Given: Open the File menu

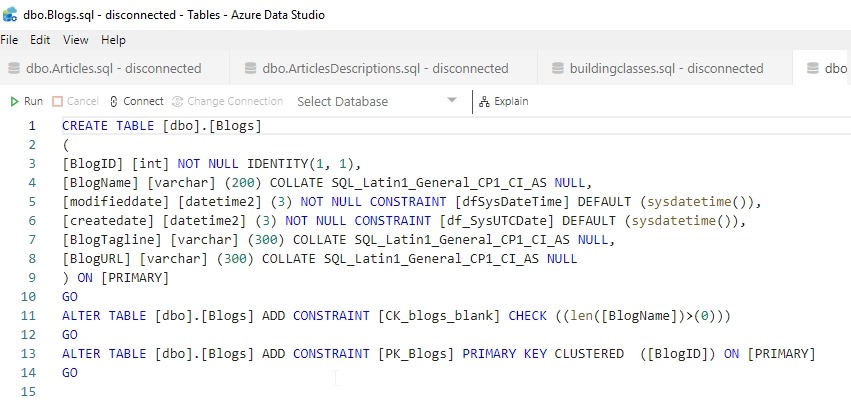Looking at the screenshot, I should 10,40.
